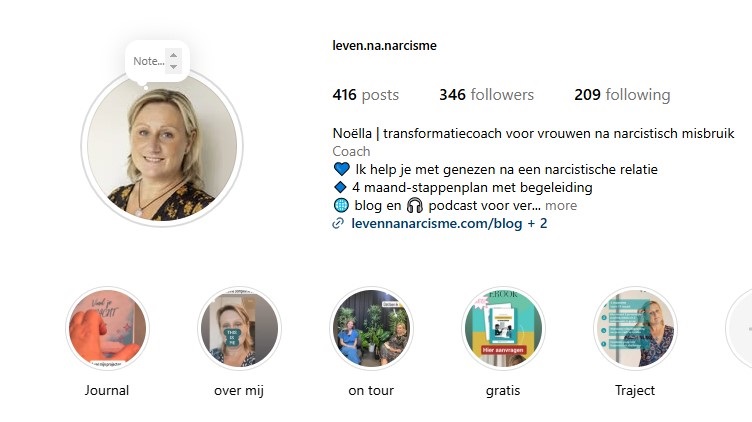Click the blue heart emoji in bio
Image resolution: width=752 pixels, height=422 pixels.
click(x=341, y=169)
